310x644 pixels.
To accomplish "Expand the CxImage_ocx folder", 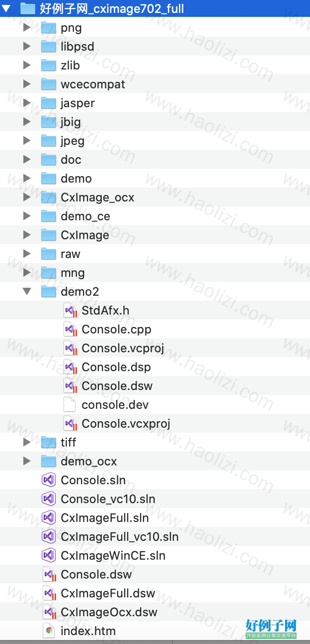I will pos(27,197).
